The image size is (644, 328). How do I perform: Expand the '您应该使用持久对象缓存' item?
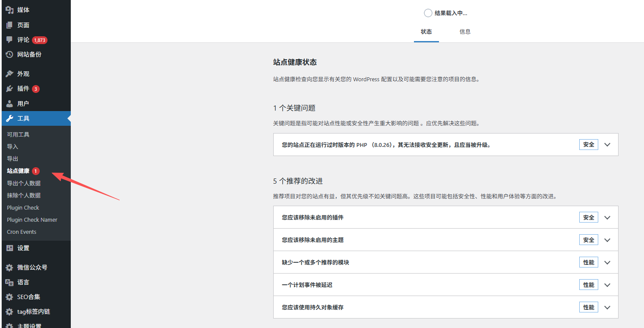[x=607, y=307]
